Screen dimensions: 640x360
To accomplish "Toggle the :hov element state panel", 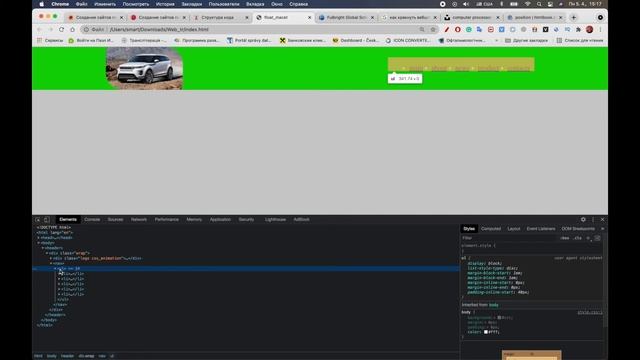I will point(565,238).
